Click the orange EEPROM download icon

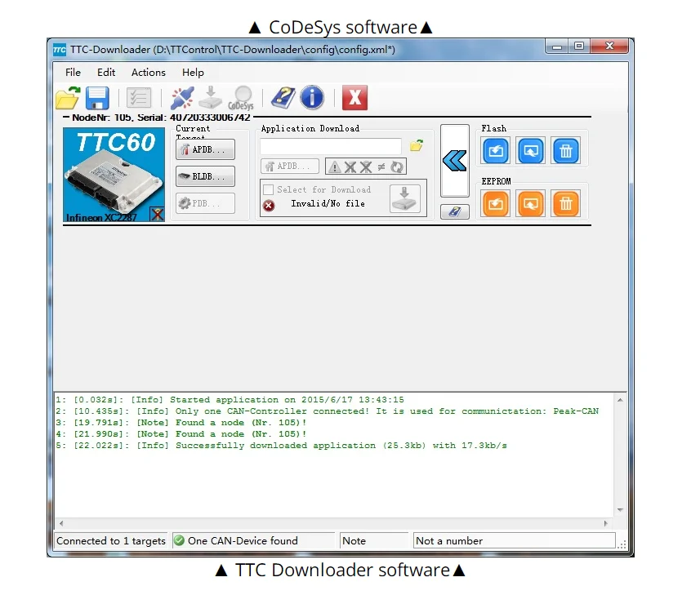(x=496, y=204)
